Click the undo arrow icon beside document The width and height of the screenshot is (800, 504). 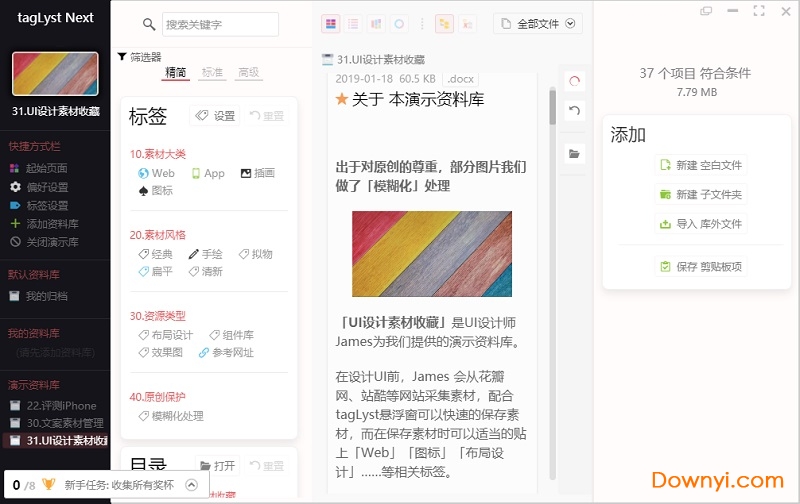[574, 111]
